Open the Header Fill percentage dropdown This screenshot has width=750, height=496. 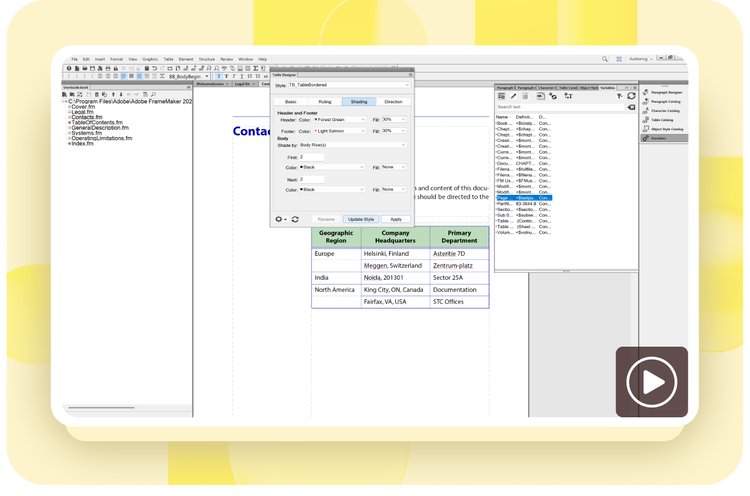[394, 120]
